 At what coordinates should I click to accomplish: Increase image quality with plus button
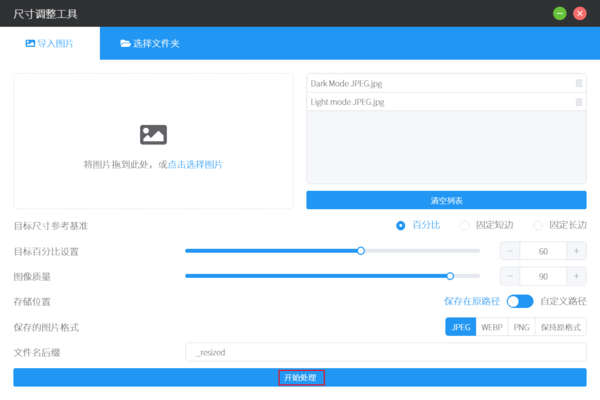[x=576, y=276]
